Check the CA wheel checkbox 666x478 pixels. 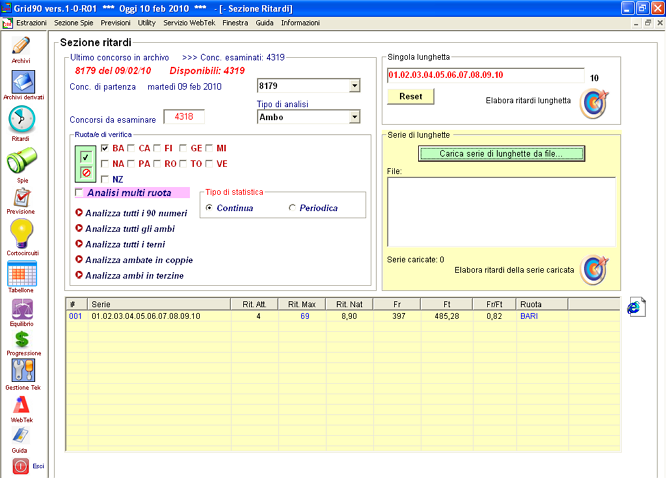(x=131, y=148)
